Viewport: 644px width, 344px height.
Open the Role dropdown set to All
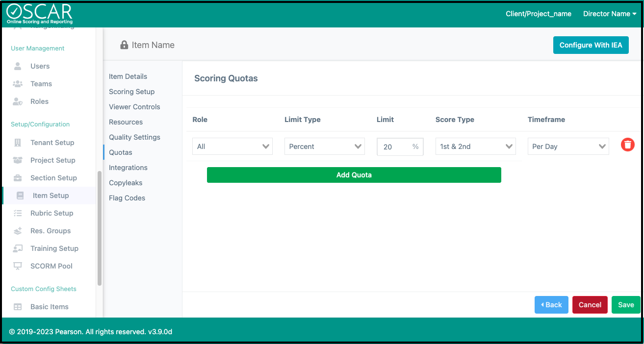coord(232,147)
